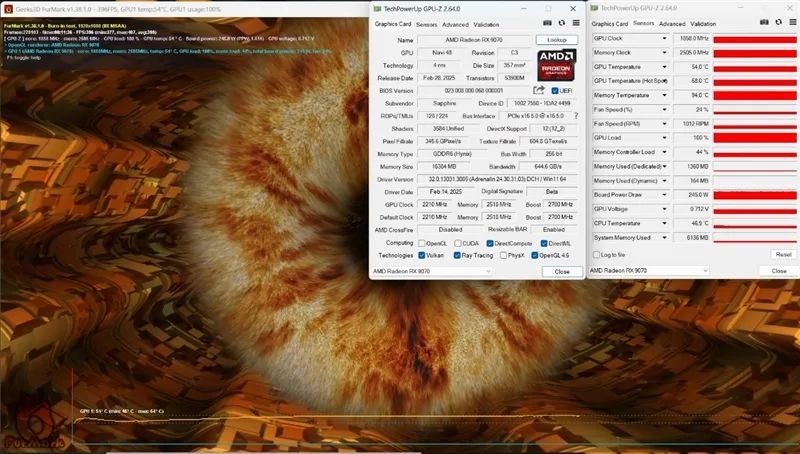Click the FurMark app icon in its title bar
This screenshot has height=454, width=800.
8,9
